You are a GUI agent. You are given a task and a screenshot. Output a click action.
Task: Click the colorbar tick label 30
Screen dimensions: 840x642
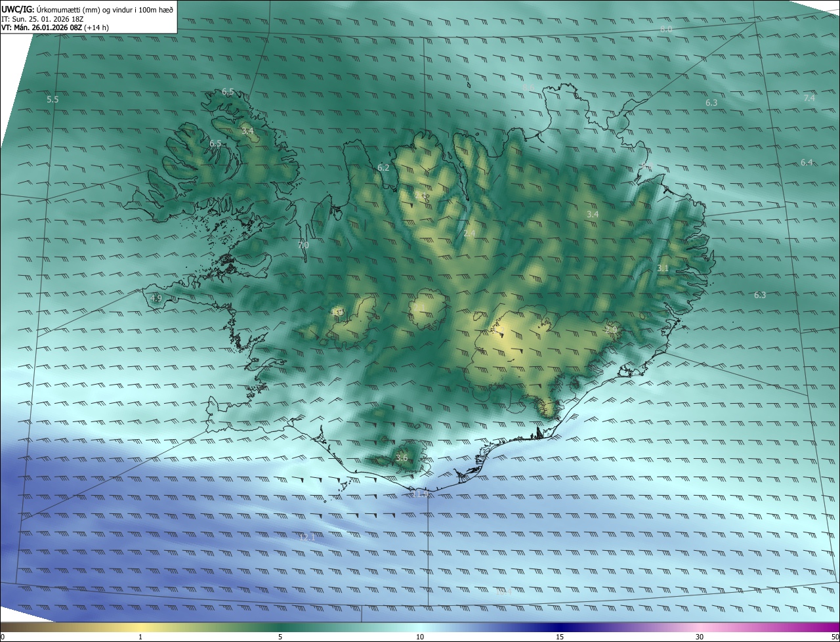tap(700, 637)
